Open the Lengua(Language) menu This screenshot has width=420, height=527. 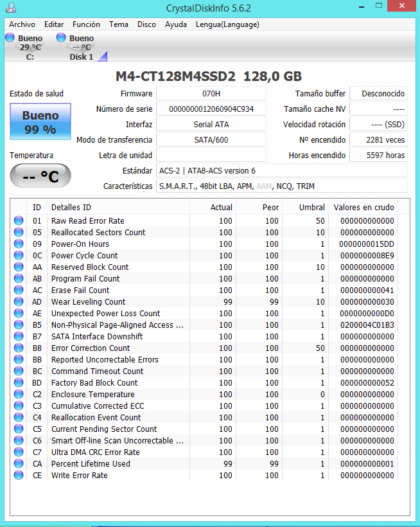click(227, 24)
